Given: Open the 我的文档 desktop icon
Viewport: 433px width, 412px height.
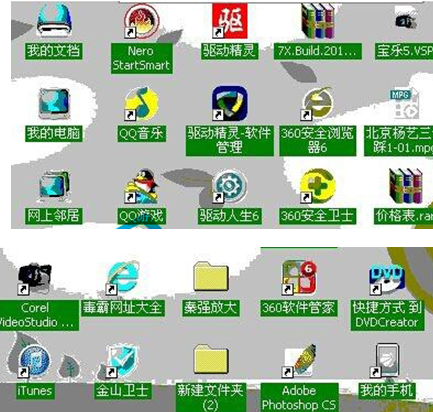Looking at the screenshot, I should coord(54,20).
